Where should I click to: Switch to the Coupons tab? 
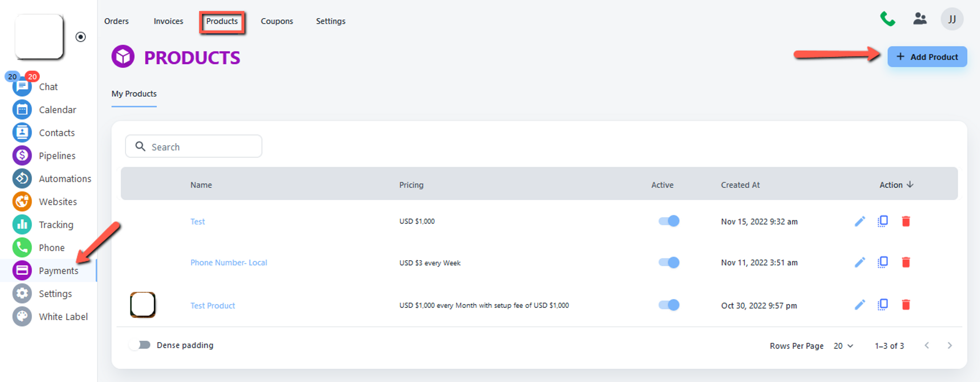point(277,21)
